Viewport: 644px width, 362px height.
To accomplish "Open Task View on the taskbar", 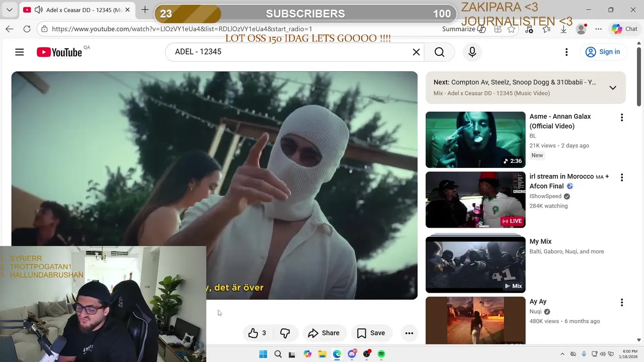I will pos(292,354).
